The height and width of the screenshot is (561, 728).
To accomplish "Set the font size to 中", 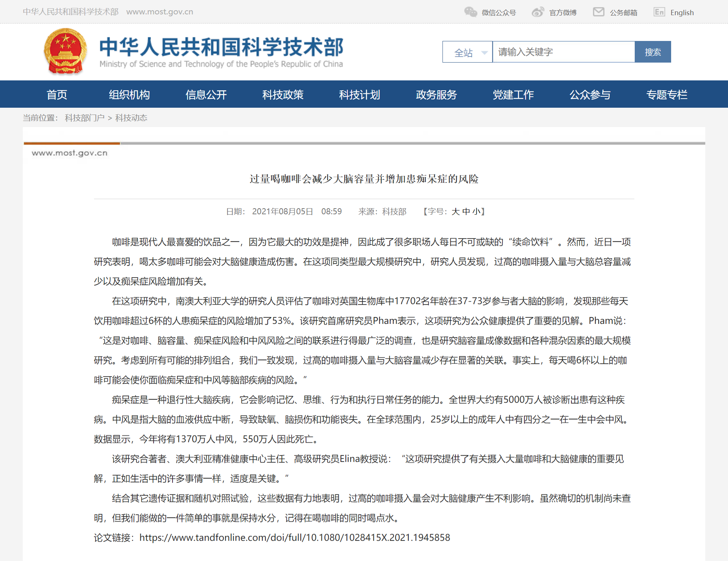I will [x=466, y=212].
